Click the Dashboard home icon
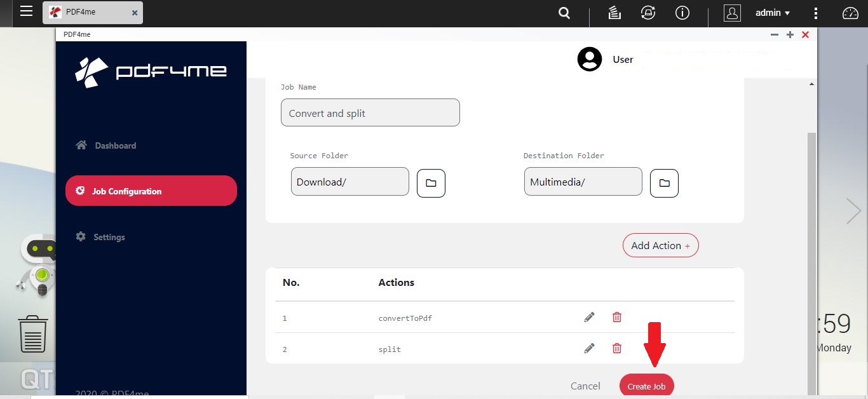Screen dimensions: 868x399 81,145
